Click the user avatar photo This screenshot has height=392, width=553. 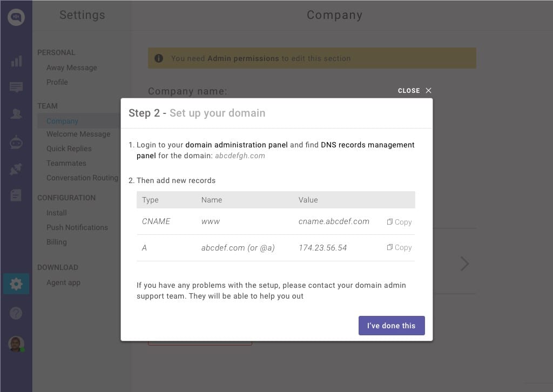coord(16,344)
